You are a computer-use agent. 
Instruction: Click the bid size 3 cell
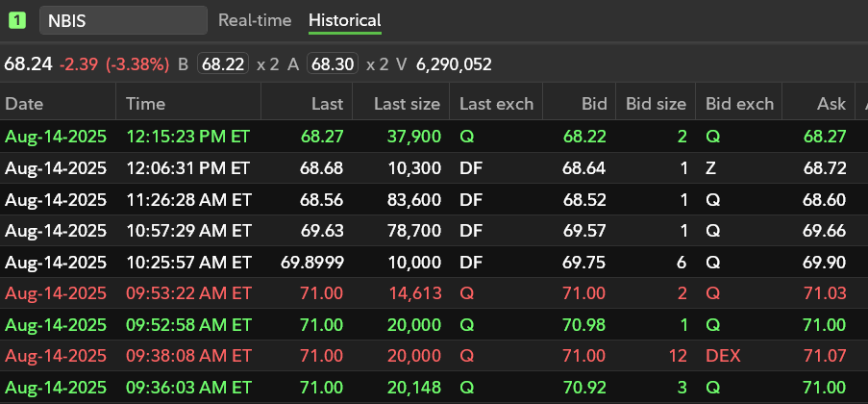pyautogui.click(x=682, y=387)
